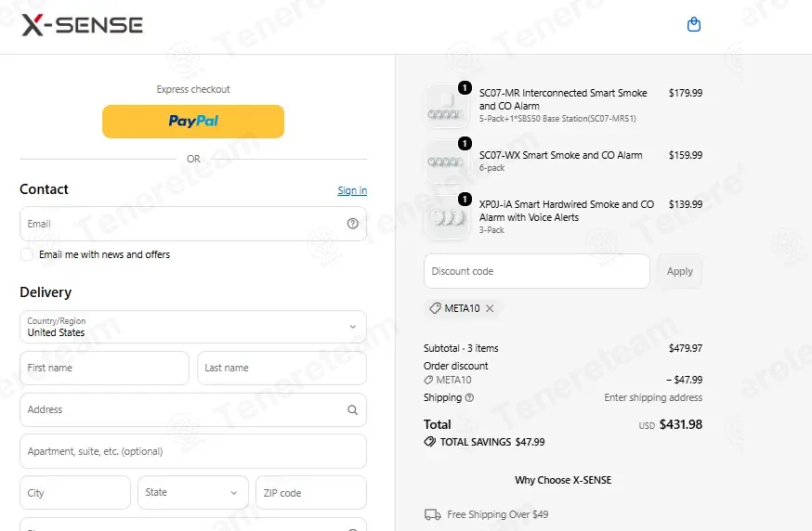
Task: Enable Email me with news and offers
Action: coord(26,254)
